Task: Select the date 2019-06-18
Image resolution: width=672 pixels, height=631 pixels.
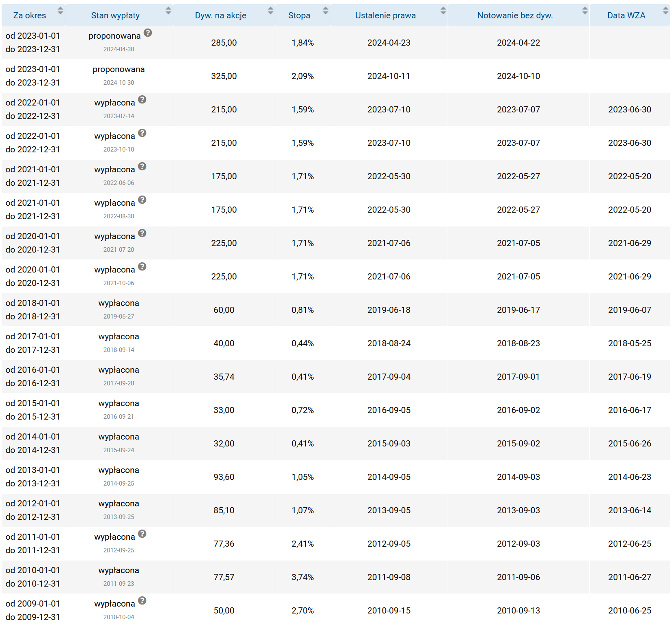Action: coord(389,310)
